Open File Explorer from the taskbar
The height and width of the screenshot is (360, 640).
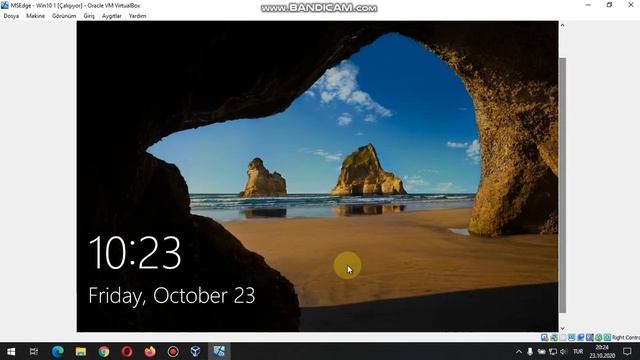click(x=80, y=351)
